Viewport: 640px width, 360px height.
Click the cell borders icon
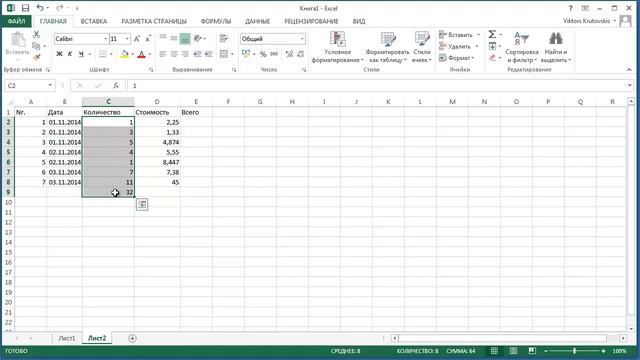[x=102, y=54]
